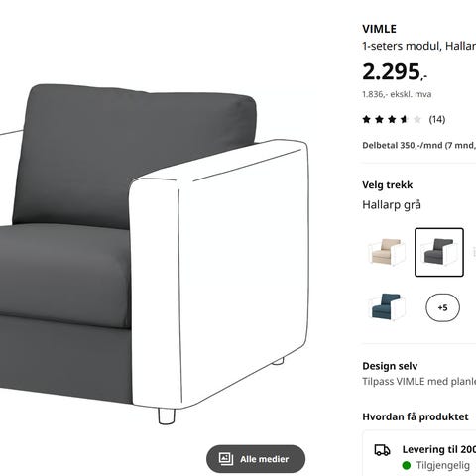The image size is (476, 476).
Task: Click the delivery truck icon
Action: click(382, 450)
